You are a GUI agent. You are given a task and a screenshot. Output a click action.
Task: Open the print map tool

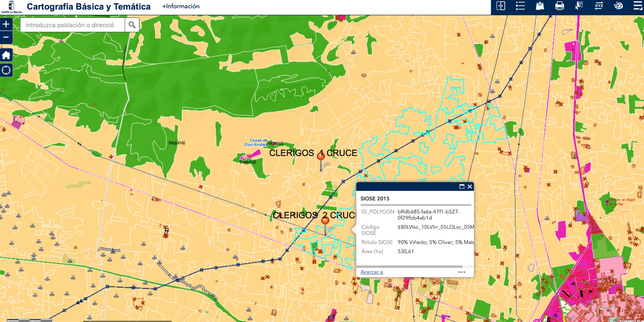[559, 6]
